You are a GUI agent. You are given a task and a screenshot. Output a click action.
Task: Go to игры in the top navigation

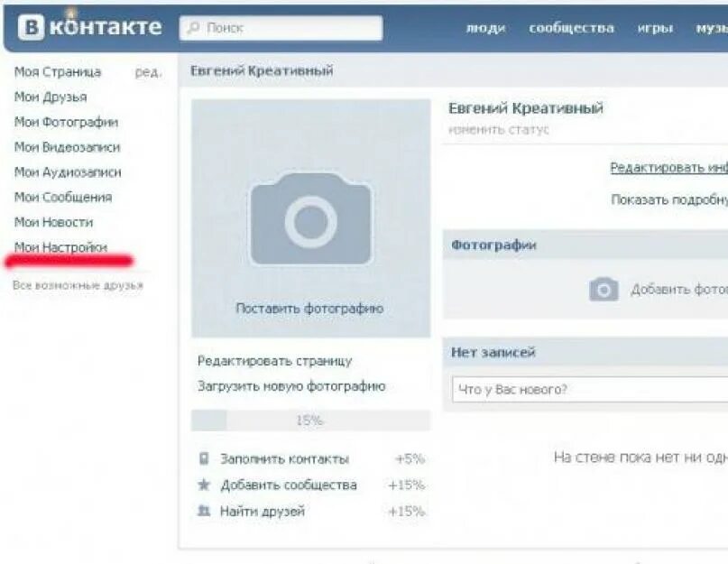(655, 28)
